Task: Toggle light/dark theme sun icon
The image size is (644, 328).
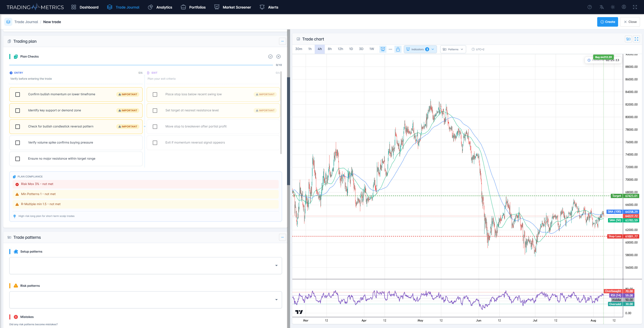Action: point(613,7)
